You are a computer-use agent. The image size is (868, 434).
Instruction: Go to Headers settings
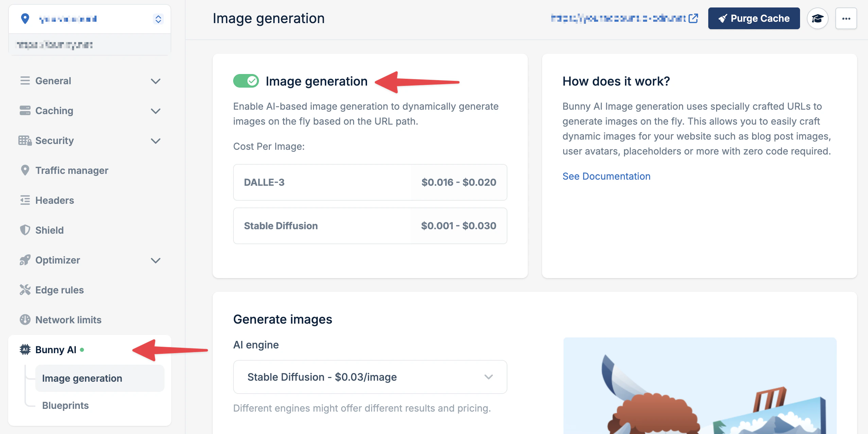click(x=90, y=200)
